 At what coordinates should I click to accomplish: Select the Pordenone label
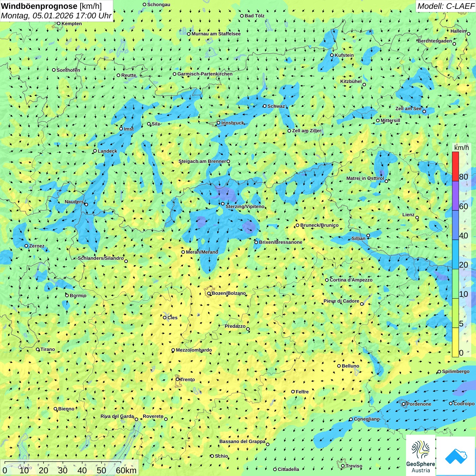tap(419, 404)
